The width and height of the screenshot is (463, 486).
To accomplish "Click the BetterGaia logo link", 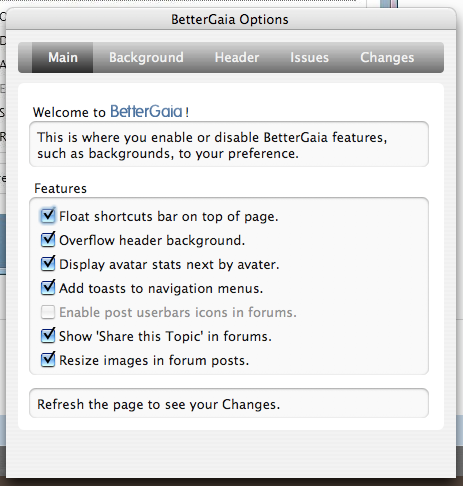I will click(146, 111).
